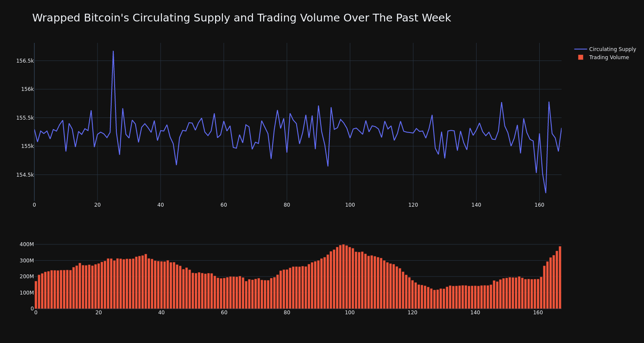Click x-axis label 160 under bar chart

coord(538,313)
